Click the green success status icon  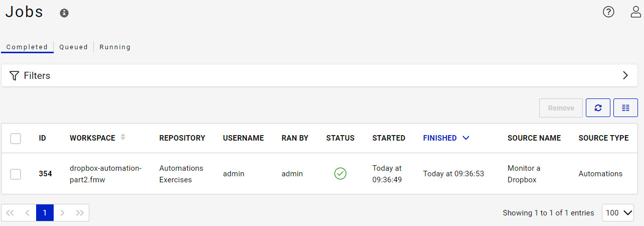[x=340, y=174]
